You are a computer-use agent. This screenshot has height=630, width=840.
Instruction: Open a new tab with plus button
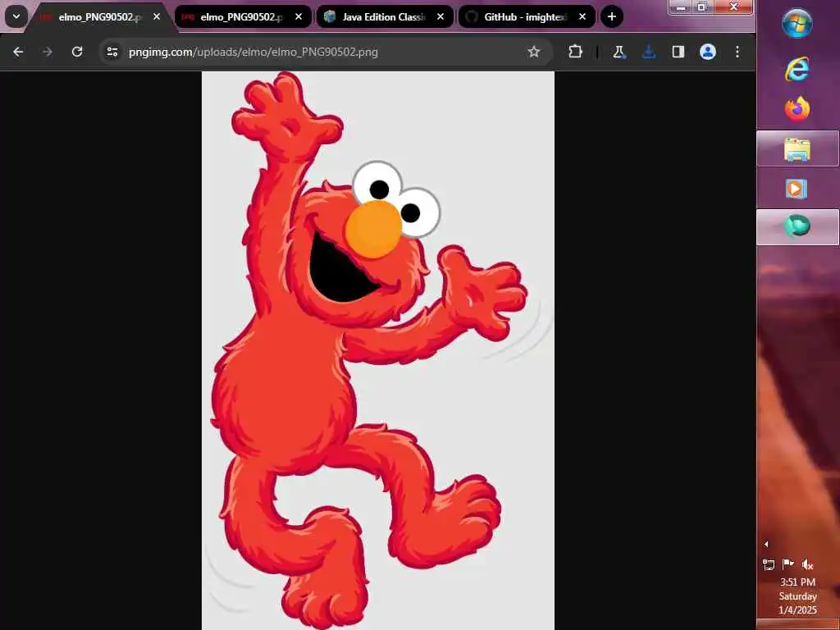pos(612,16)
